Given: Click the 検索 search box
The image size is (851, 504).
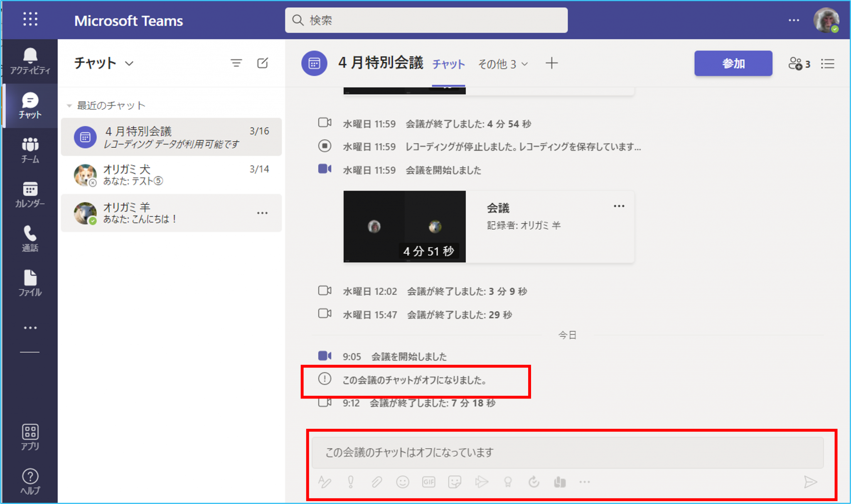Looking at the screenshot, I should click(x=426, y=20).
